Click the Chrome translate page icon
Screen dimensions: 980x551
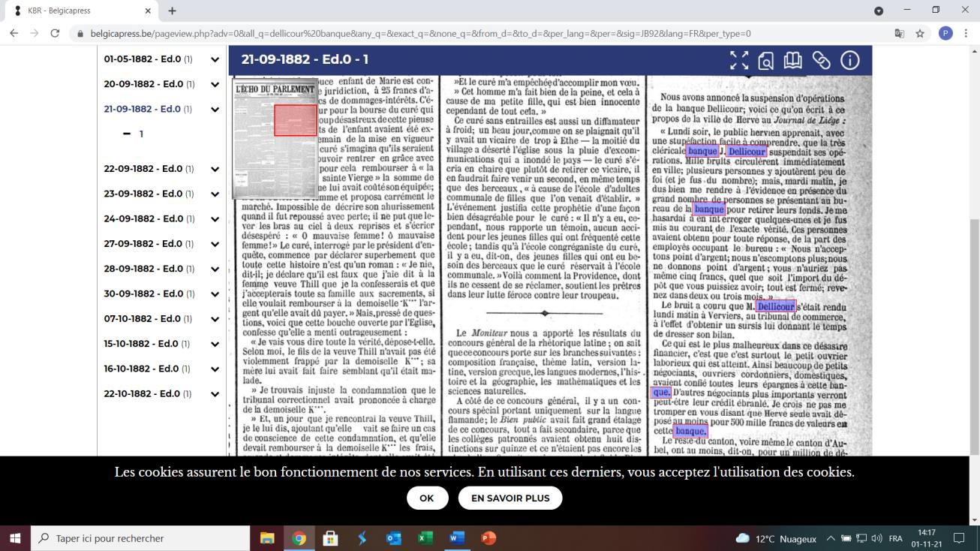(x=899, y=34)
